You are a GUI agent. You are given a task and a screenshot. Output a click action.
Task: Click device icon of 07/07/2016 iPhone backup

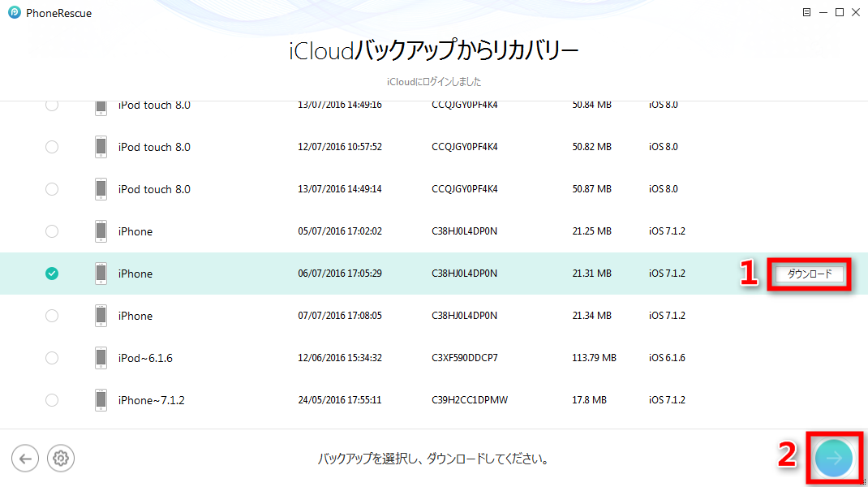click(101, 316)
